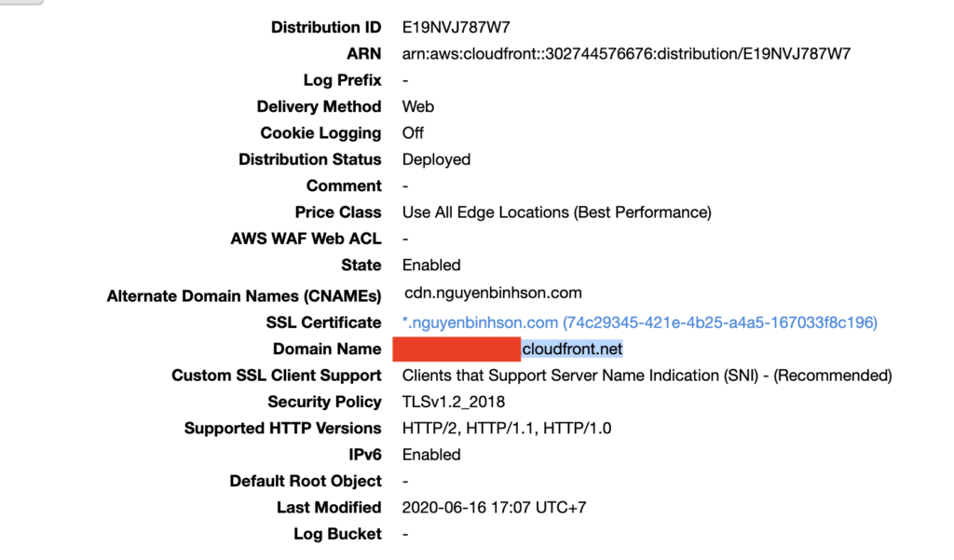Click the Alternate Domain Names (CNAMEs) label

point(244,296)
